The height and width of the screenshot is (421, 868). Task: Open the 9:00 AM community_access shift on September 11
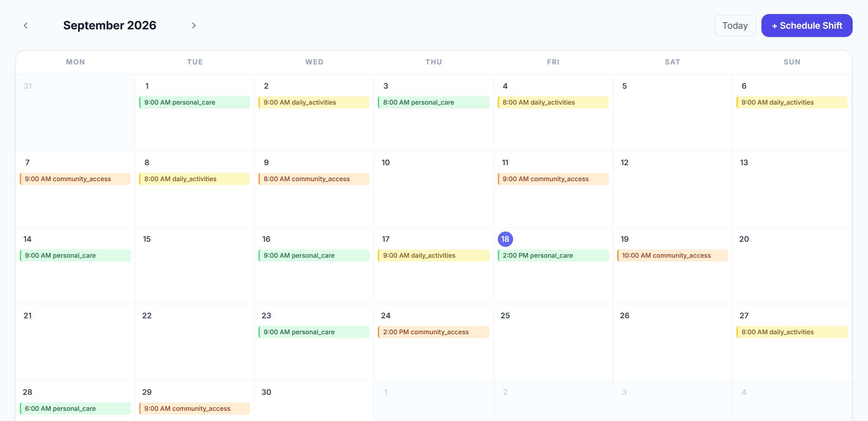(x=553, y=179)
